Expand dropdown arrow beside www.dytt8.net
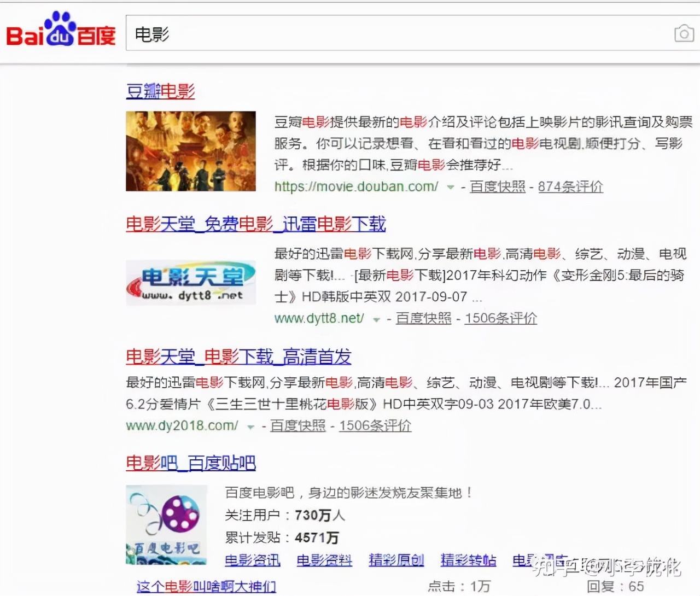 [x=376, y=319]
